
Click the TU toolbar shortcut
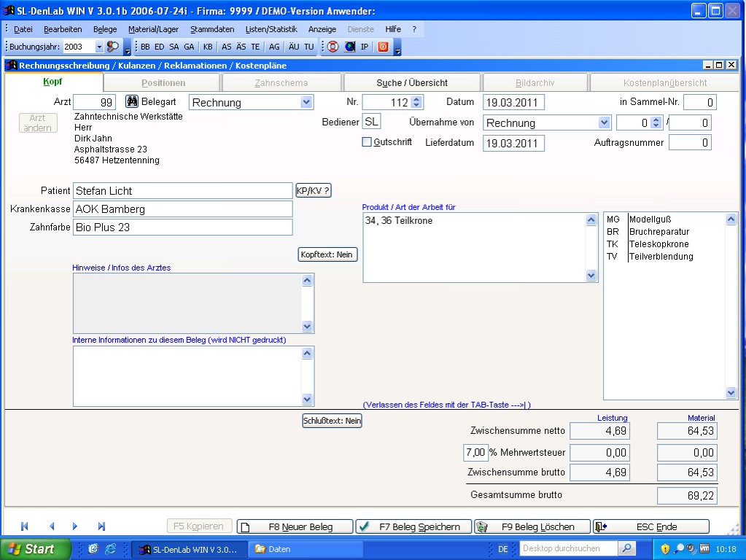308,47
